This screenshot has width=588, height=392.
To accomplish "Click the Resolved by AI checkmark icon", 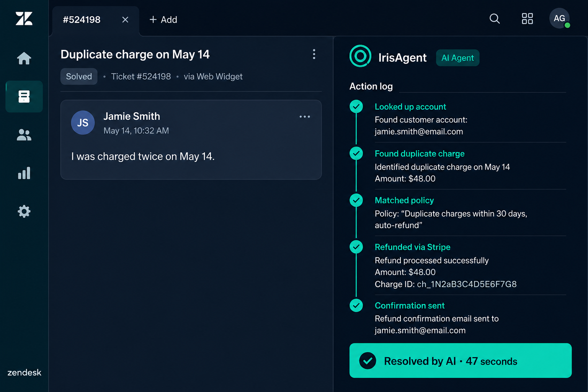I will point(367,361).
